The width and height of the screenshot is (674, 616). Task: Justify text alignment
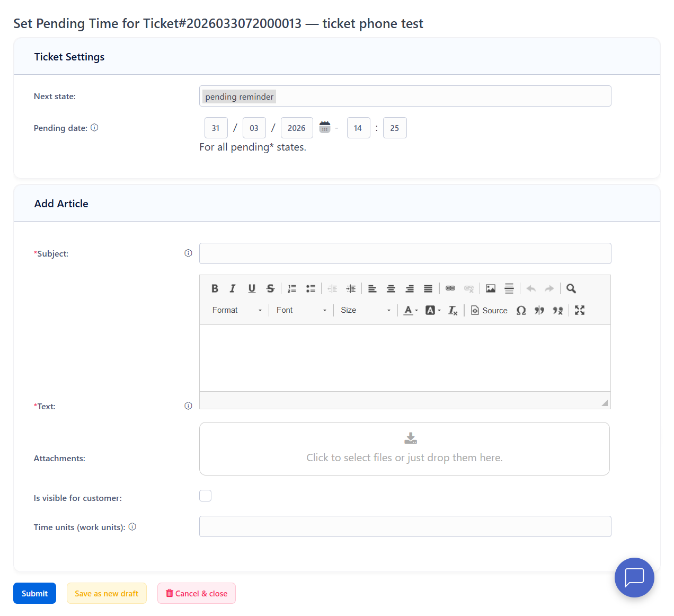coord(428,288)
